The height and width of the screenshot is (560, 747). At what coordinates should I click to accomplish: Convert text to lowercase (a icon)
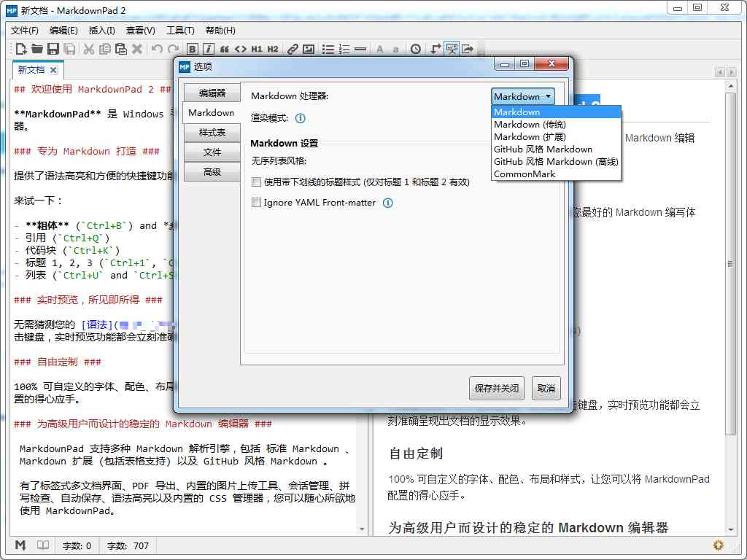pyautogui.click(x=395, y=50)
